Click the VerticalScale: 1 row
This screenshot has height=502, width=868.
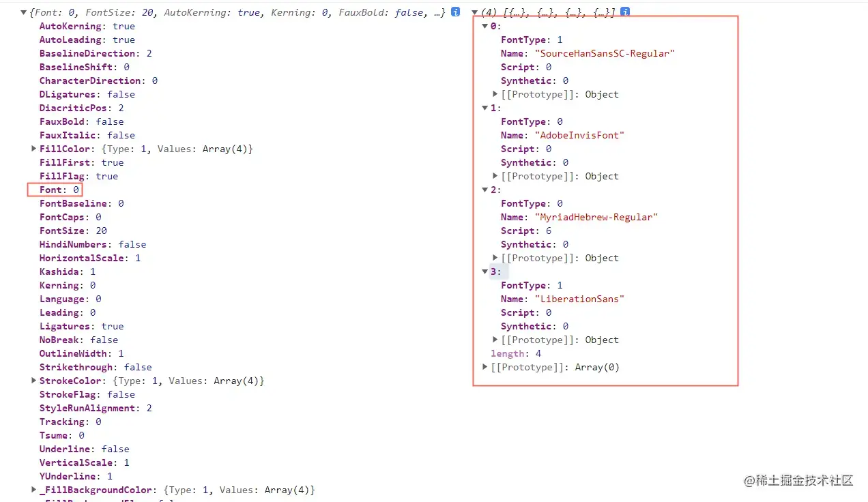click(84, 462)
